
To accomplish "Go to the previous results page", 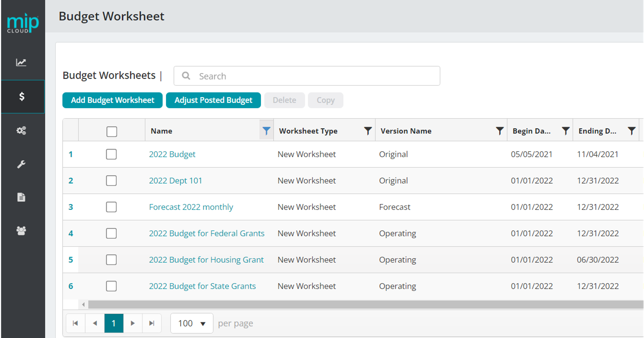I will (95, 323).
